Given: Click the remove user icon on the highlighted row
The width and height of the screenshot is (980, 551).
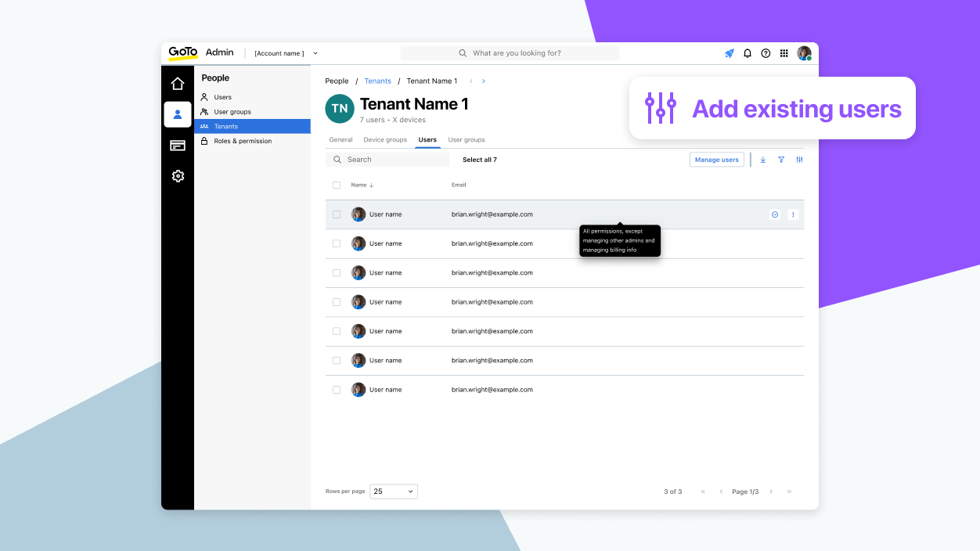Looking at the screenshot, I should pyautogui.click(x=774, y=214).
